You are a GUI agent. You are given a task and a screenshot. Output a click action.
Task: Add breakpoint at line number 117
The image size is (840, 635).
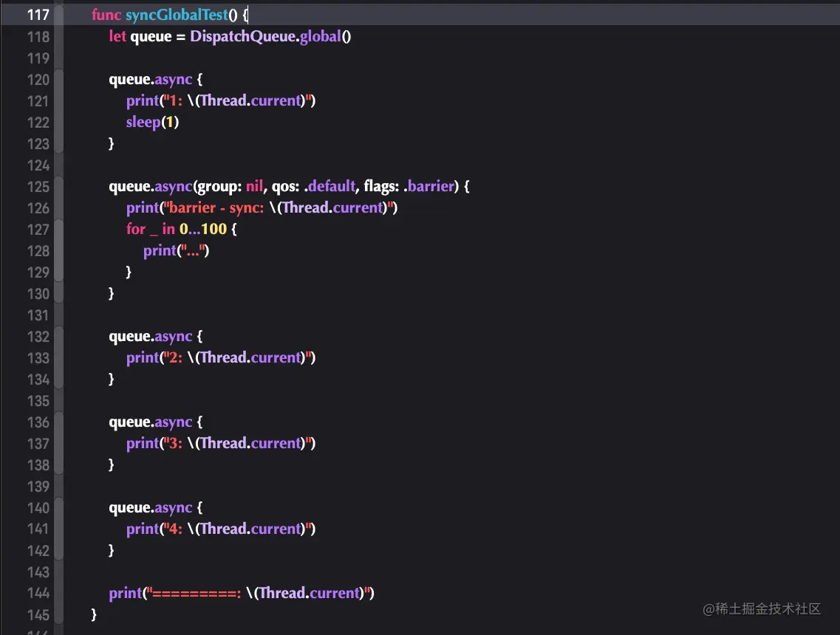coord(38,15)
